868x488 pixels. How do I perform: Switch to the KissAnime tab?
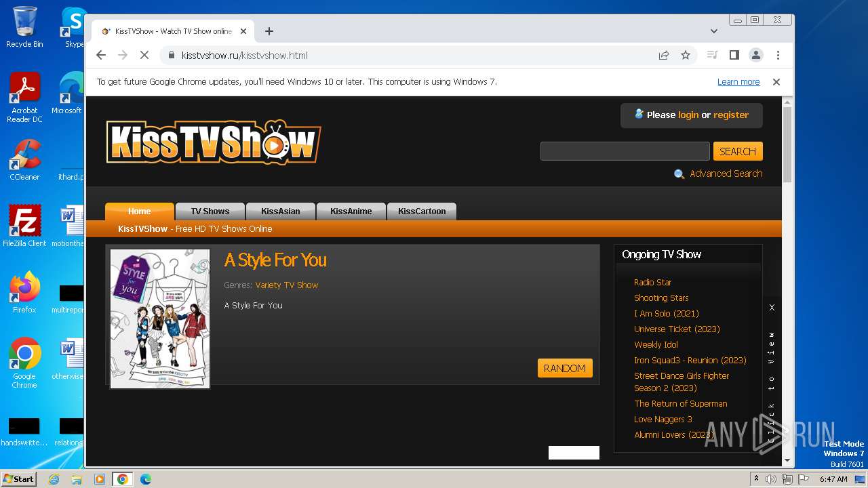pos(351,211)
